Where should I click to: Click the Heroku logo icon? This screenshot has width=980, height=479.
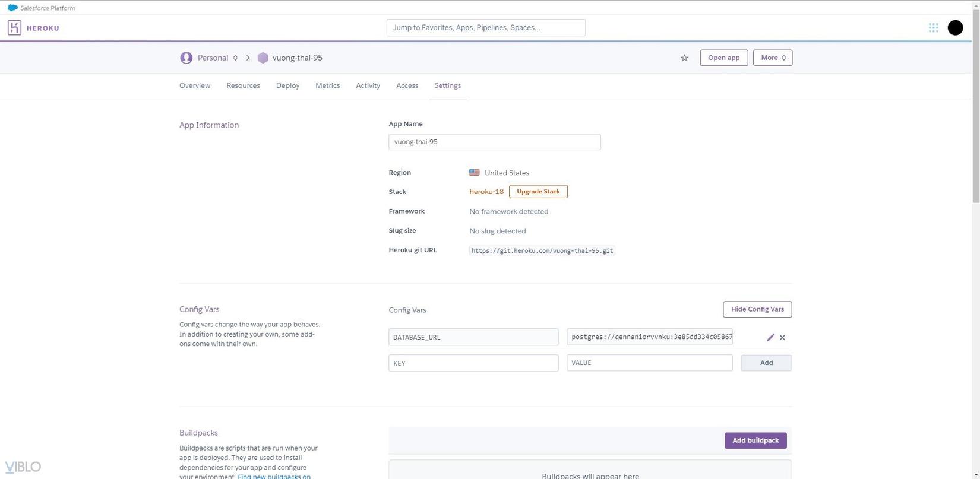14,28
